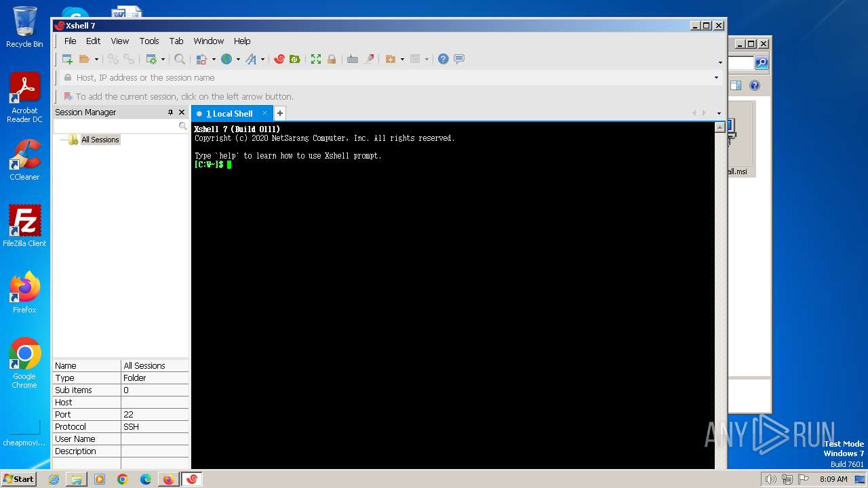Open the color scheme dropdown arrow

214,60
